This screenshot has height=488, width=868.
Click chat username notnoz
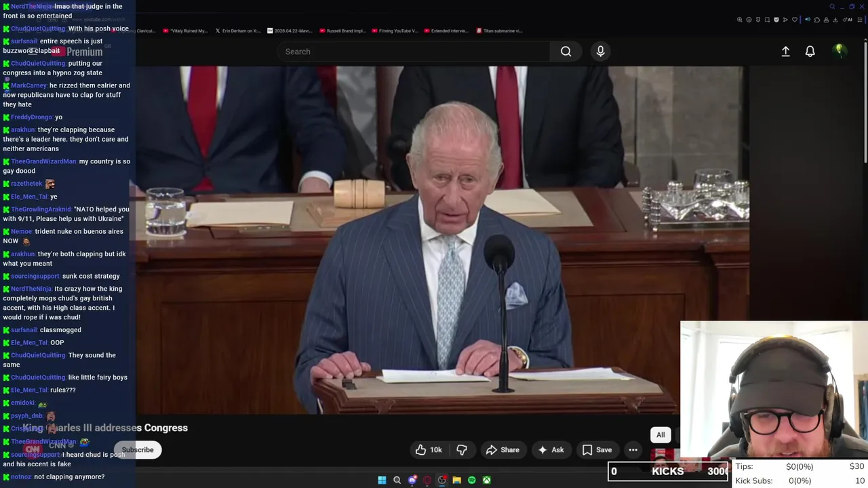pos(21,476)
